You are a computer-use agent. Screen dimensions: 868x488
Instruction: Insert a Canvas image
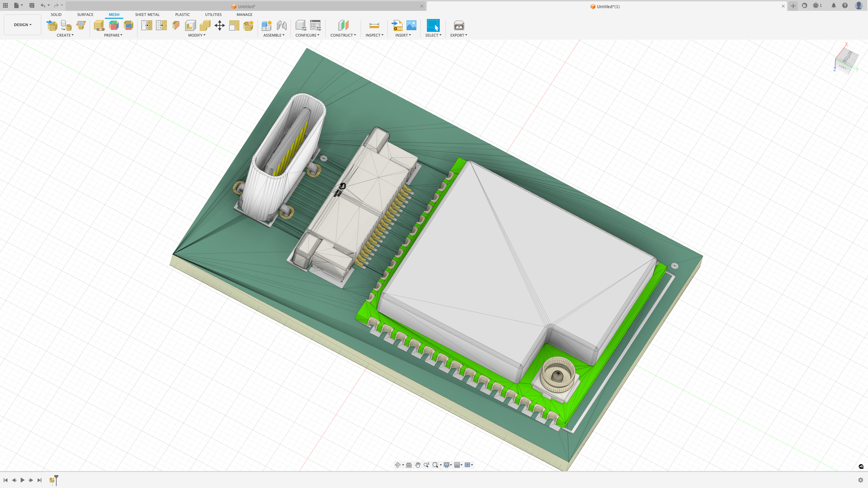click(x=412, y=25)
